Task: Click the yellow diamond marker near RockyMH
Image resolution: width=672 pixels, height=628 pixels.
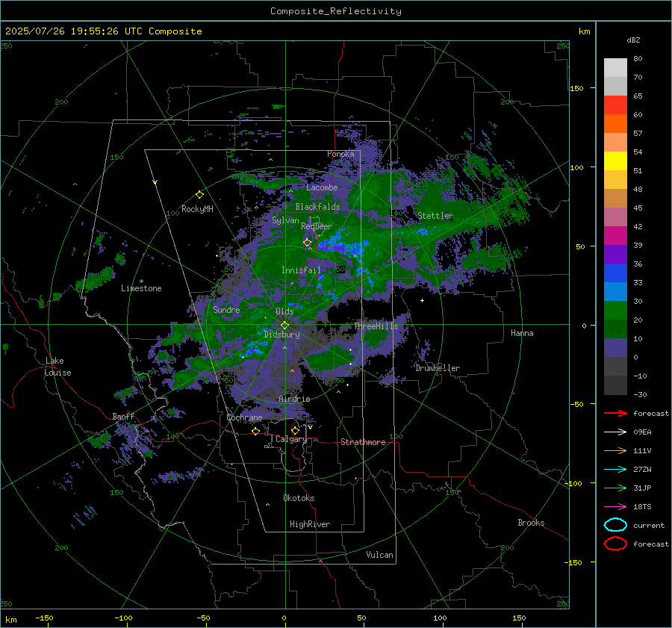Action: click(x=199, y=195)
